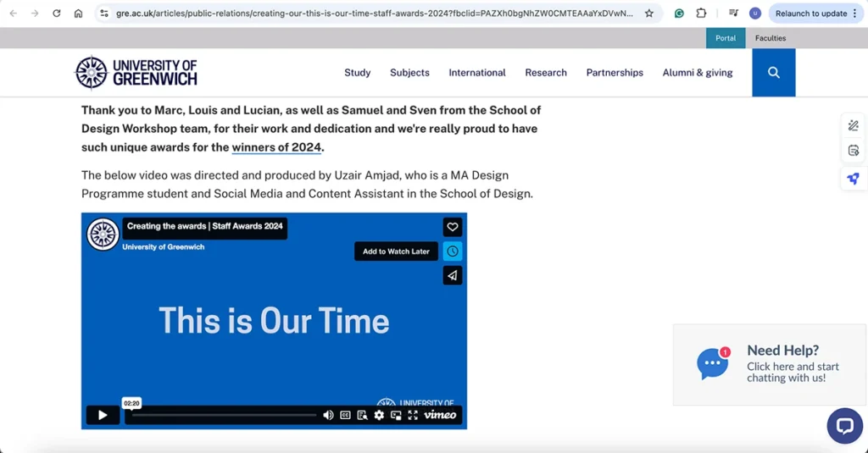This screenshot has width=868, height=453.
Task: Click the site search magnifier button
Action: click(773, 73)
